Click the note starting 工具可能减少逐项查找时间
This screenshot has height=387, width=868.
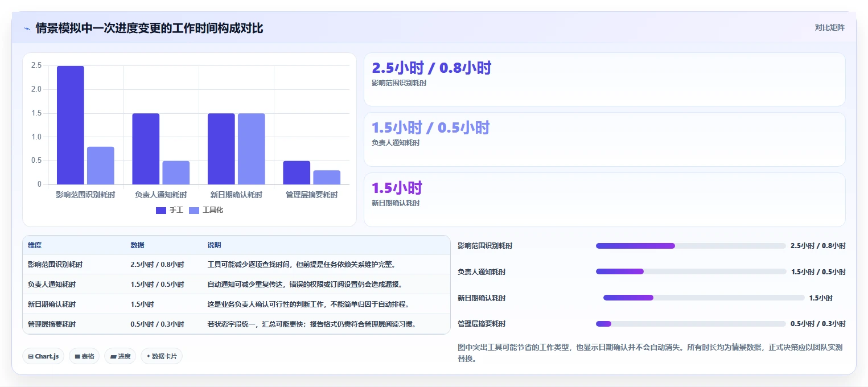click(x=301, y=265)
